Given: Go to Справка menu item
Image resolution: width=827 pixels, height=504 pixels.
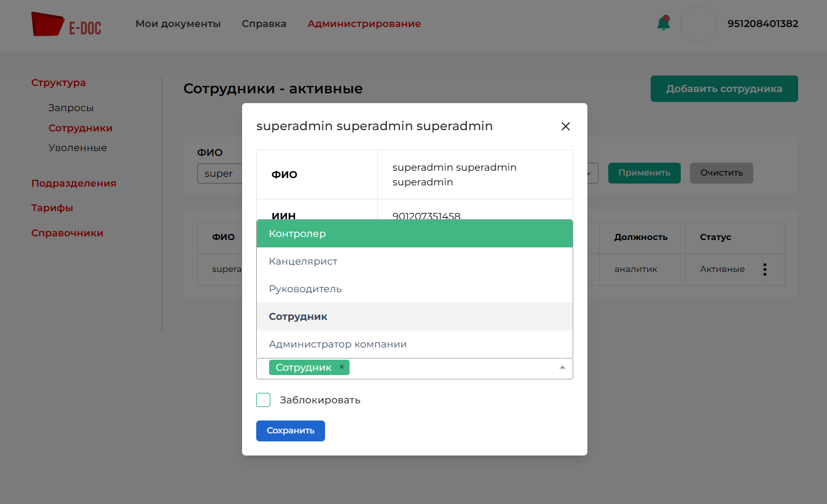Looking at the screenshot, I should [264, 24].
